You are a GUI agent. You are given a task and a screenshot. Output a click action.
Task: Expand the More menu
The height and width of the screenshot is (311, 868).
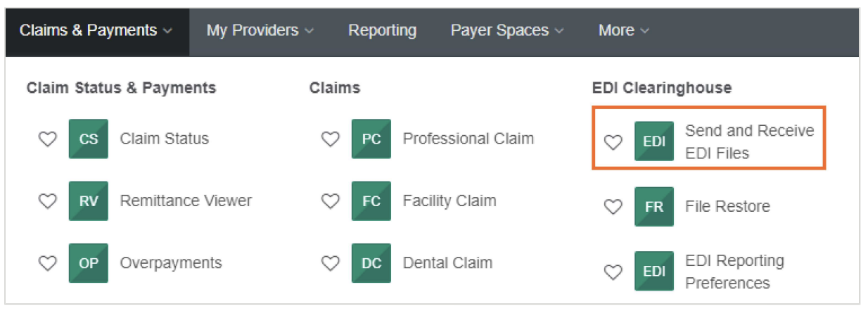623,31
